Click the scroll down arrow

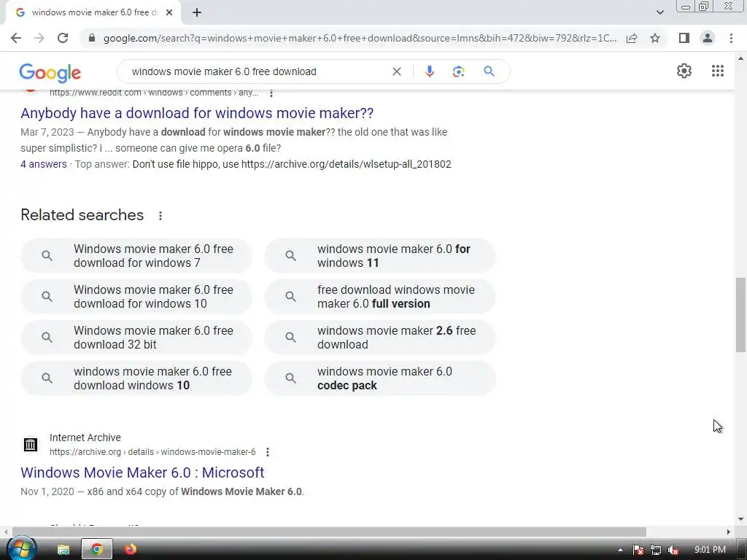pyautogui.click(x=740, y=519)
